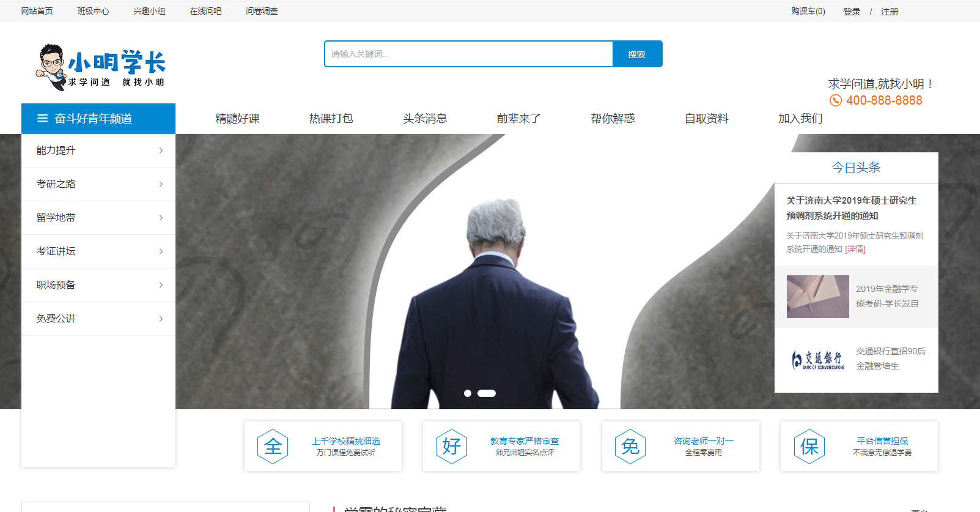Click the 小明学长 site logo
980x512 pixels.
101,67
